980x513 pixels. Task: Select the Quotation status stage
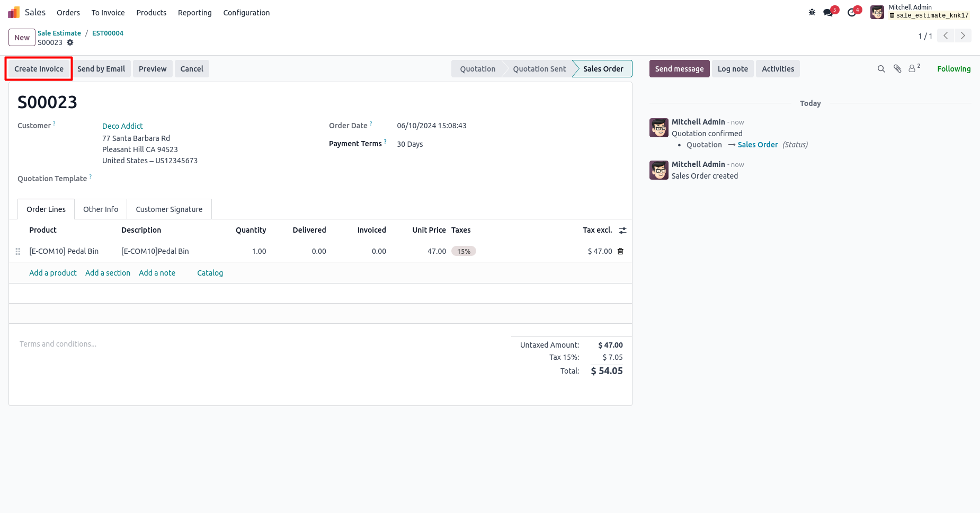click(477, 69)
